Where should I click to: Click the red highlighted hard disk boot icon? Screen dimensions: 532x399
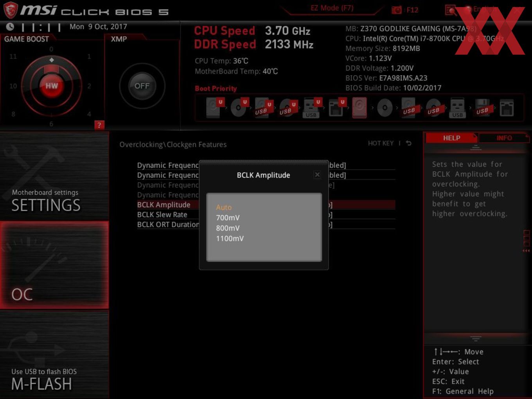click(x=360, y=108)
